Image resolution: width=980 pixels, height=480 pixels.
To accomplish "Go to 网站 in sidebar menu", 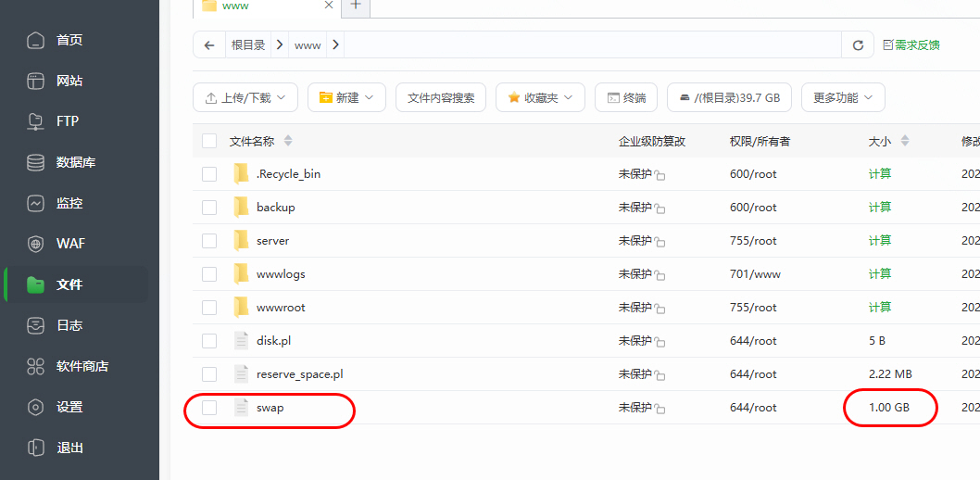I will (69, 81).
